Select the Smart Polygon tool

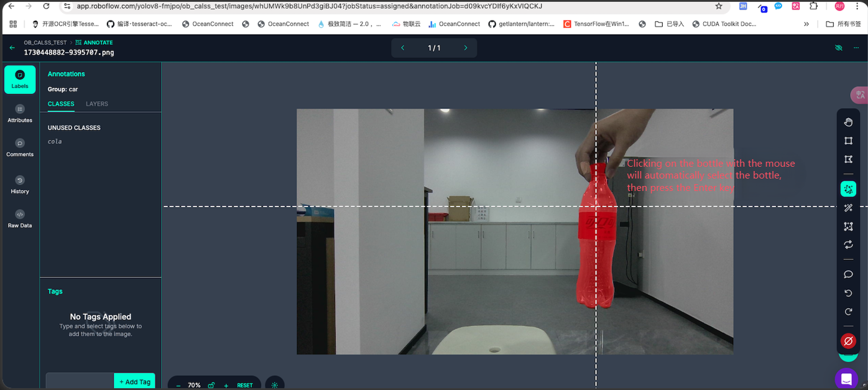pyautogui.click(x=848, y=189)
